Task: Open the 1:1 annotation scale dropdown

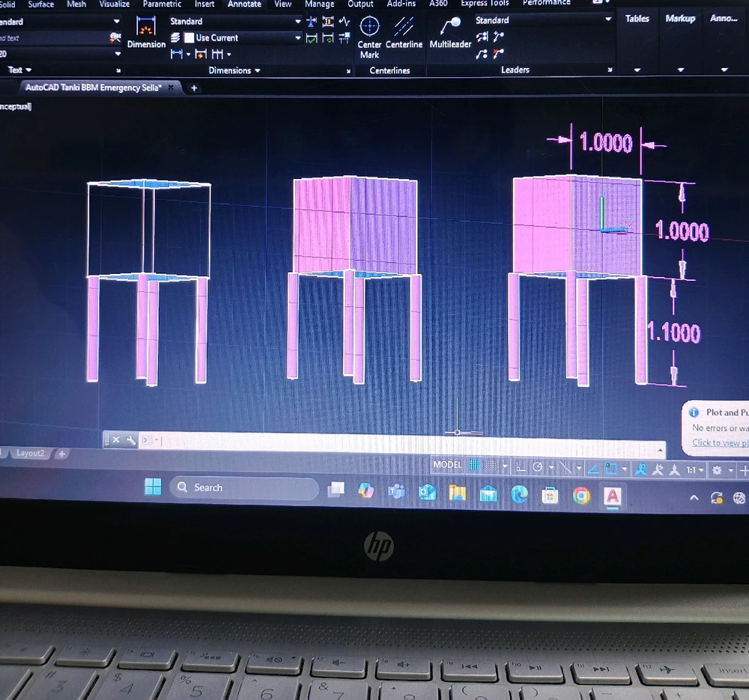Action: tap(694, 470)
